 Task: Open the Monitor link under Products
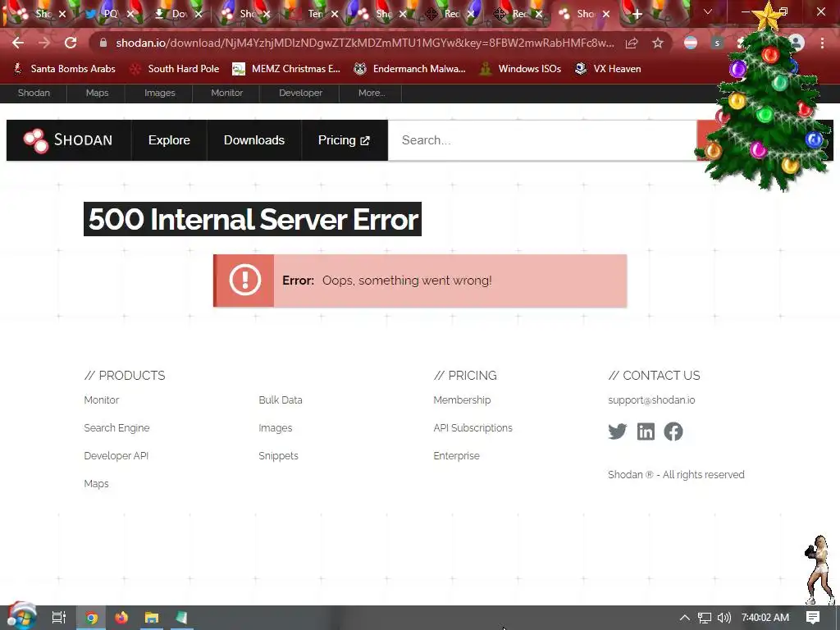(101, 400)
